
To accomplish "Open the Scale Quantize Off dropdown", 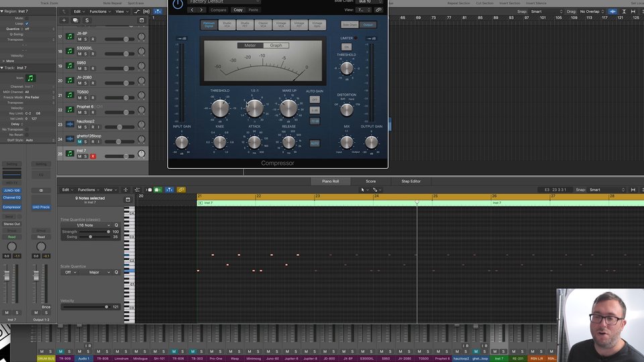I will click(x=70, y=272).
